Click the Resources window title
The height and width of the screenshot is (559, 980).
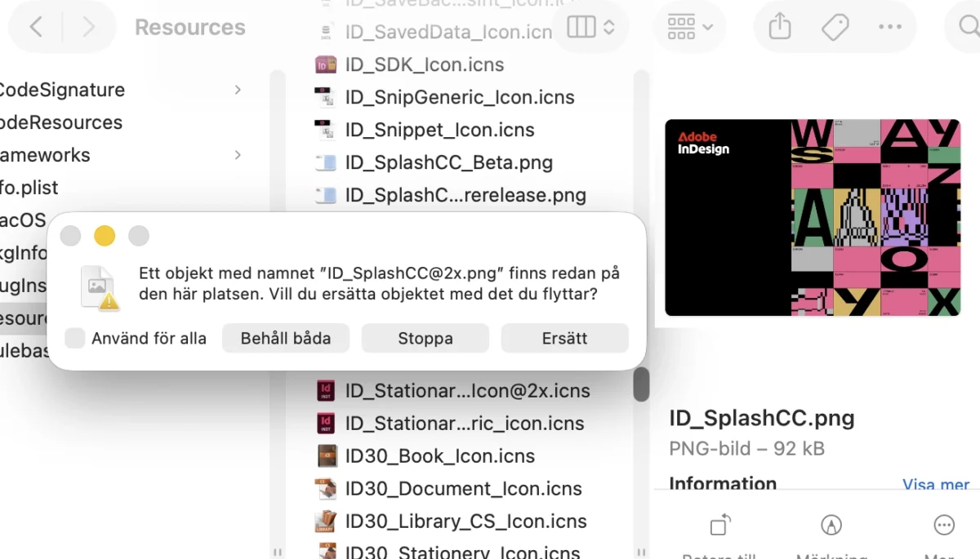click(190, 27)
